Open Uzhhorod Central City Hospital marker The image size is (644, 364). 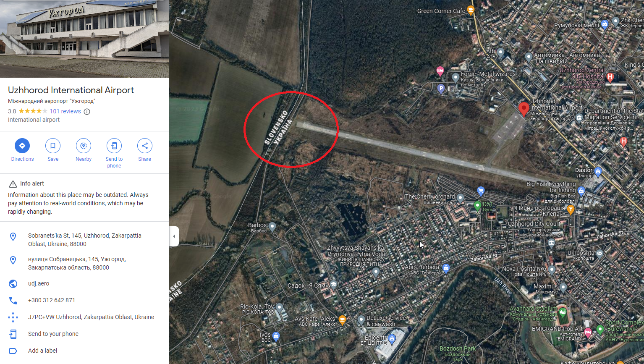(x=610, y=77)
